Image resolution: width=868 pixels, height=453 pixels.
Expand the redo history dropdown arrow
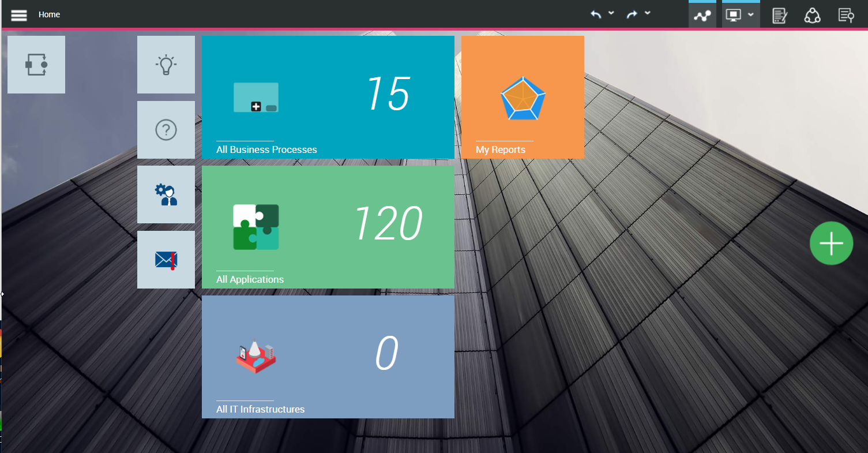click(648, 13)
